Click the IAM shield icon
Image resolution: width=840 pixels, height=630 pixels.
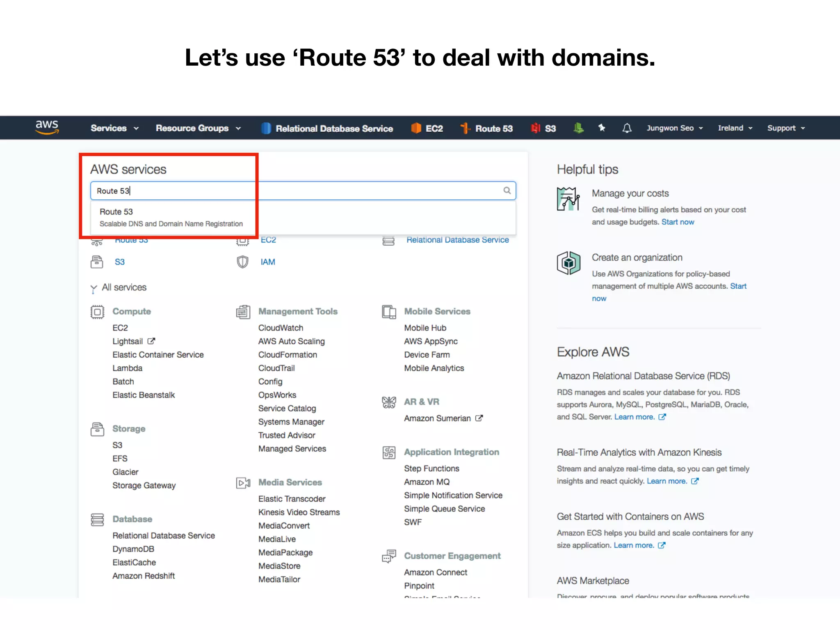[x=243, y=262]
